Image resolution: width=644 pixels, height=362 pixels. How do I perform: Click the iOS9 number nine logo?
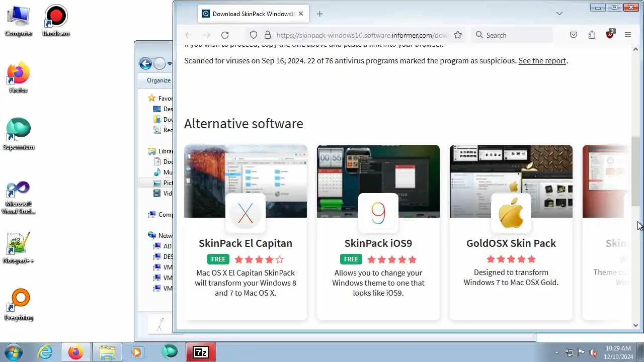point(378,213)
